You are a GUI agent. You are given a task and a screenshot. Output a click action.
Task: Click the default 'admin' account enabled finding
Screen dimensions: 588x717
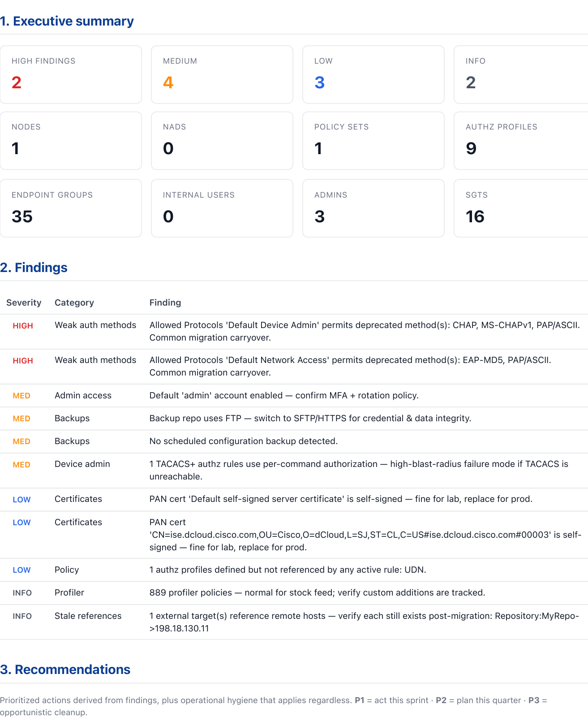[284, 395]
